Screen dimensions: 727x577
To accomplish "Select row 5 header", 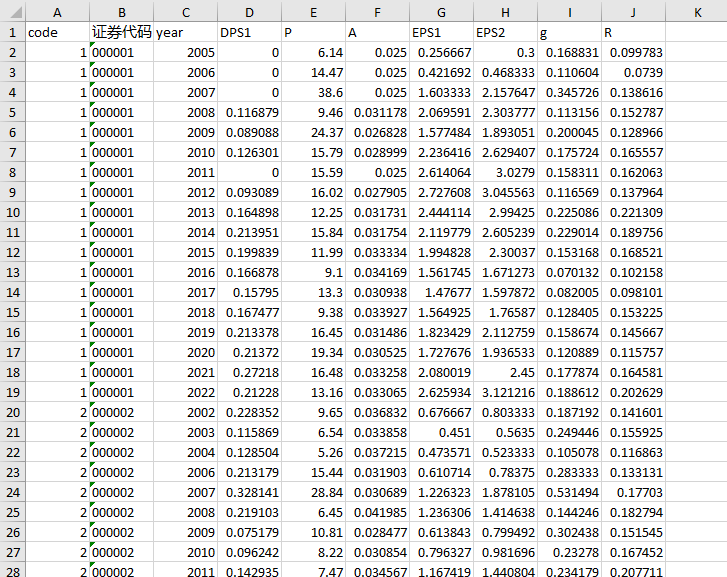I will click(x=13, y=112).
